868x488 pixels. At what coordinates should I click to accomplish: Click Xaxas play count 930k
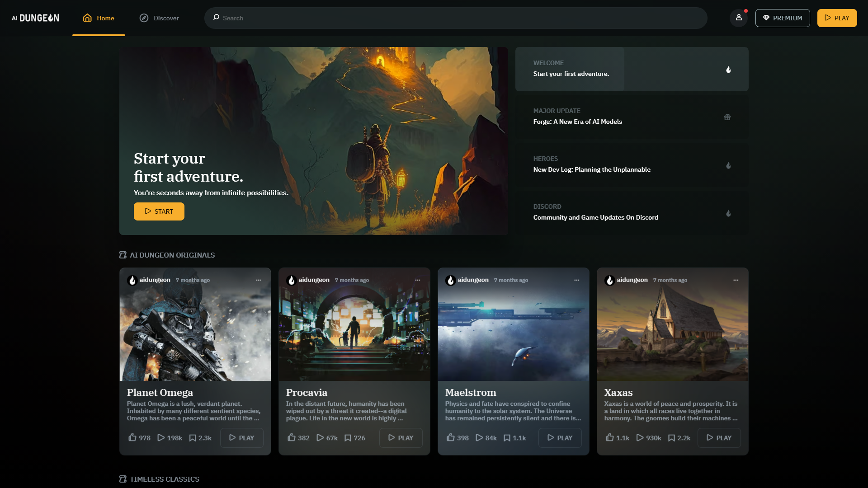(649, 437)
